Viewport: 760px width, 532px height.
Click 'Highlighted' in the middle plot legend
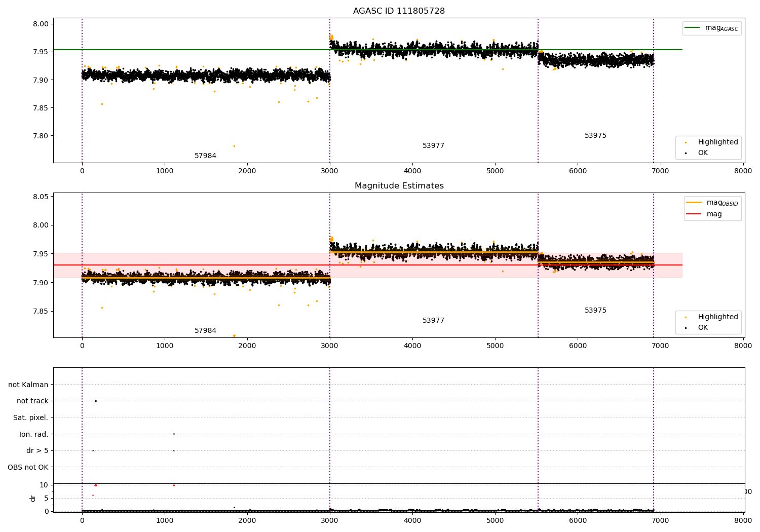(717, 317)
